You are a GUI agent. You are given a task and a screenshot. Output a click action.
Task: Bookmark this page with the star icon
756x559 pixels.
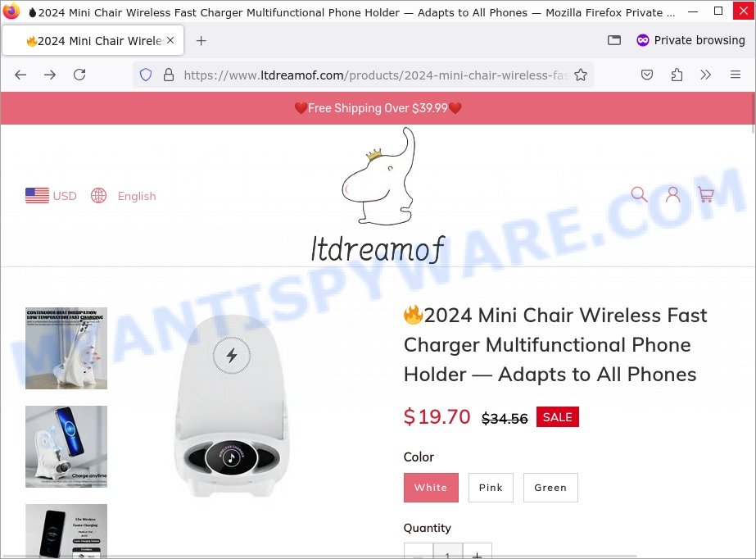(x=581, y=75)
